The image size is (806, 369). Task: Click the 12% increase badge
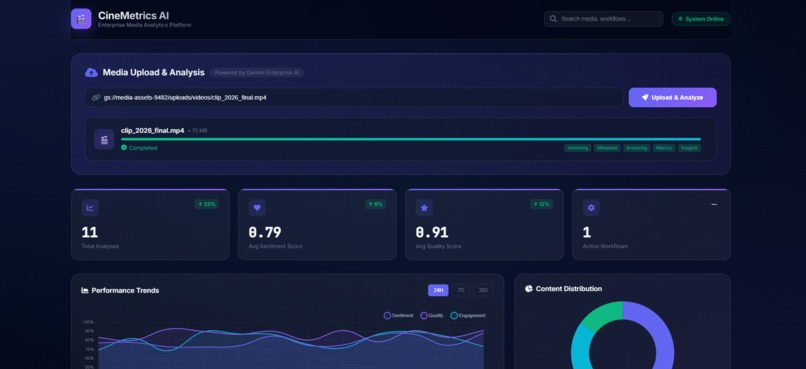(541, 204)
